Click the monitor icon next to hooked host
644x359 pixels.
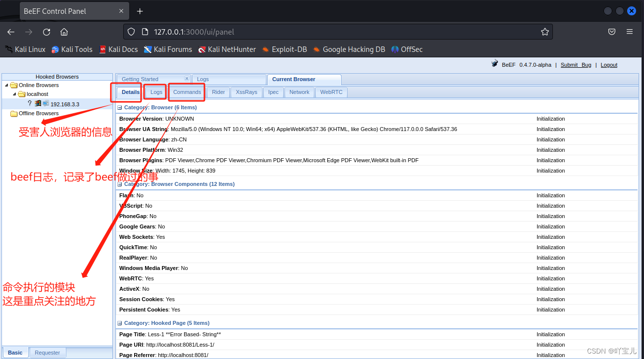pos(46,104)
